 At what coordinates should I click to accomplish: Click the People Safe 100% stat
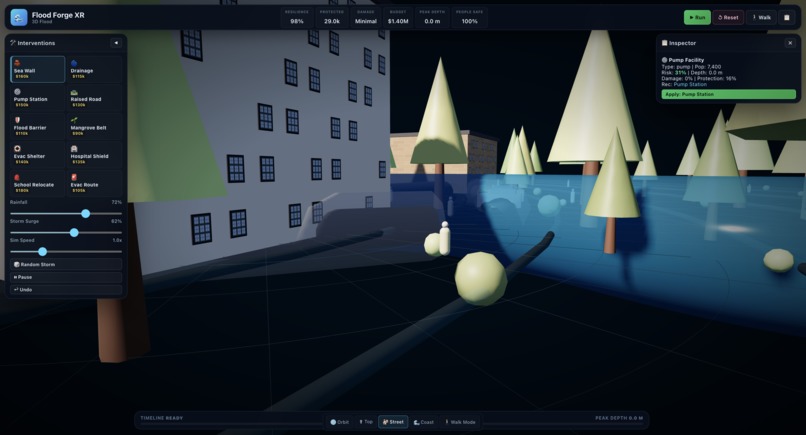[469, 17]
